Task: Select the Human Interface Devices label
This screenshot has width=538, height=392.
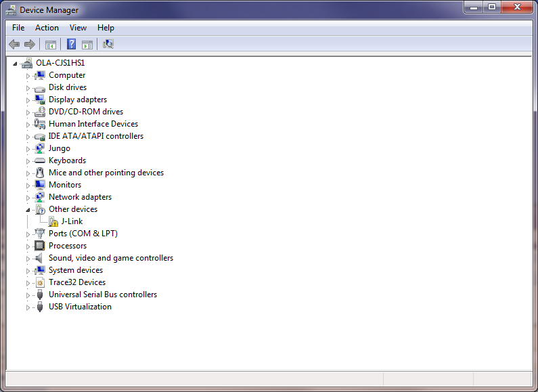Action: [93, 124]
